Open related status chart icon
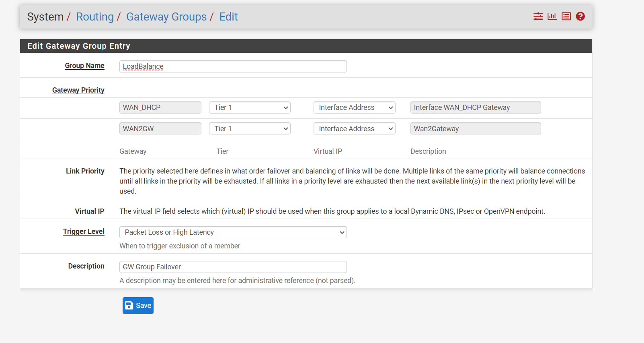This screenshot has height=343, width=644. pyautogui.click(x=552, y=17)
